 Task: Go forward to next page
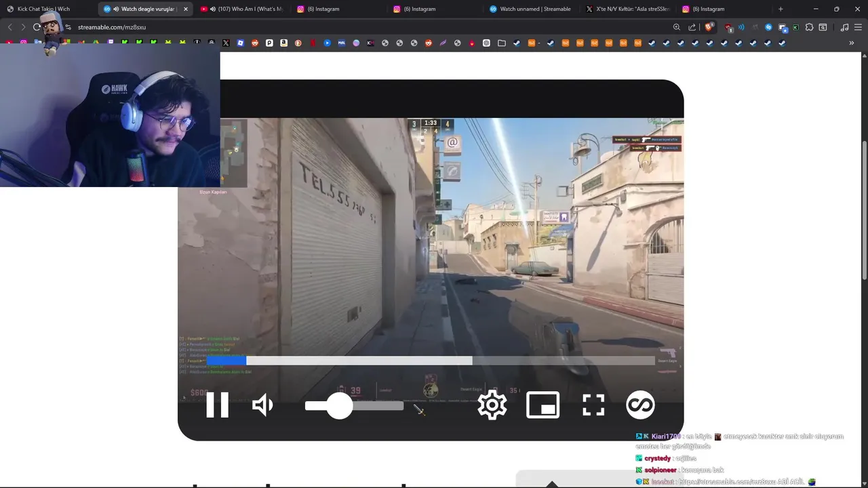tap(23, 27)
